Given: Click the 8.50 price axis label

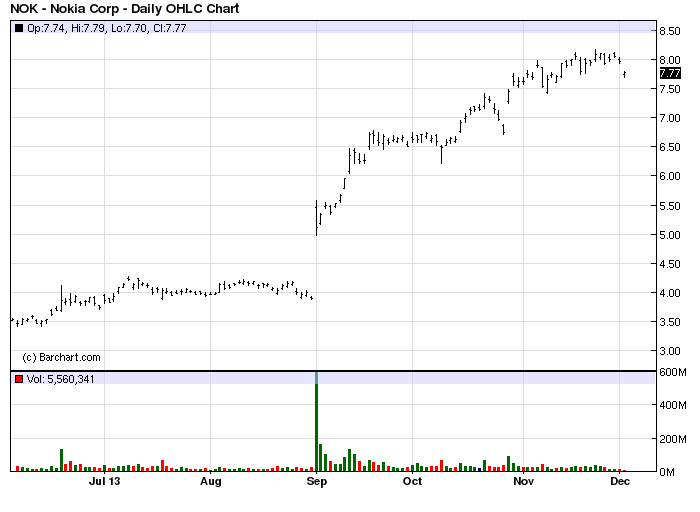Looking at the screenshot, I should 670,31.
